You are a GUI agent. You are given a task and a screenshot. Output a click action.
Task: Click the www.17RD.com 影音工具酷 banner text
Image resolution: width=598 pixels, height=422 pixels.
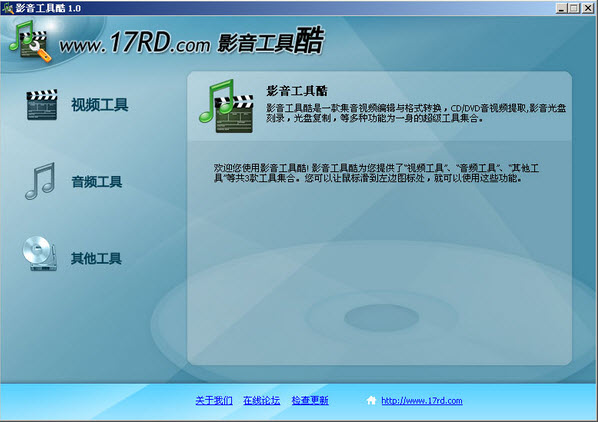(x=191, y=41)
